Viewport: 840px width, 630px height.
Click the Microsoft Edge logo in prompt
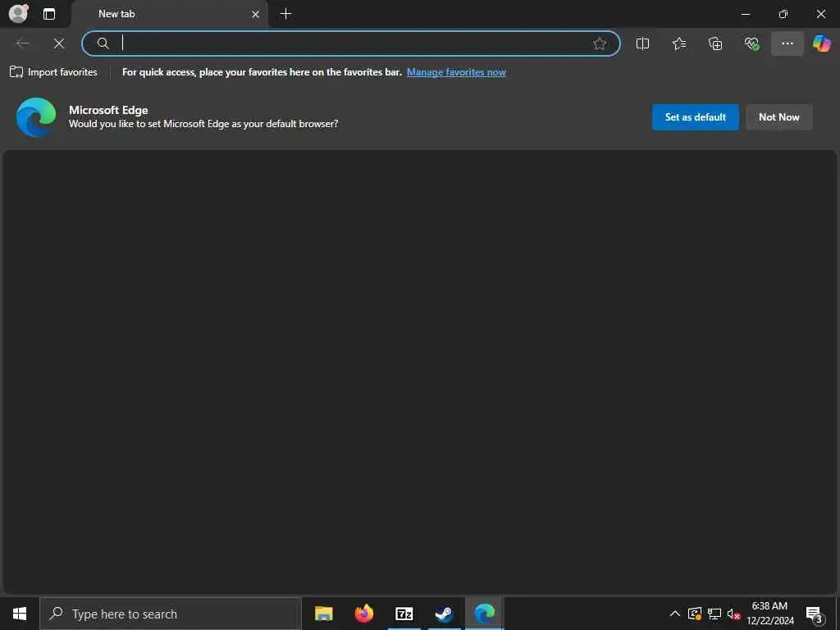pyautogui.click(x=36, y=116)
